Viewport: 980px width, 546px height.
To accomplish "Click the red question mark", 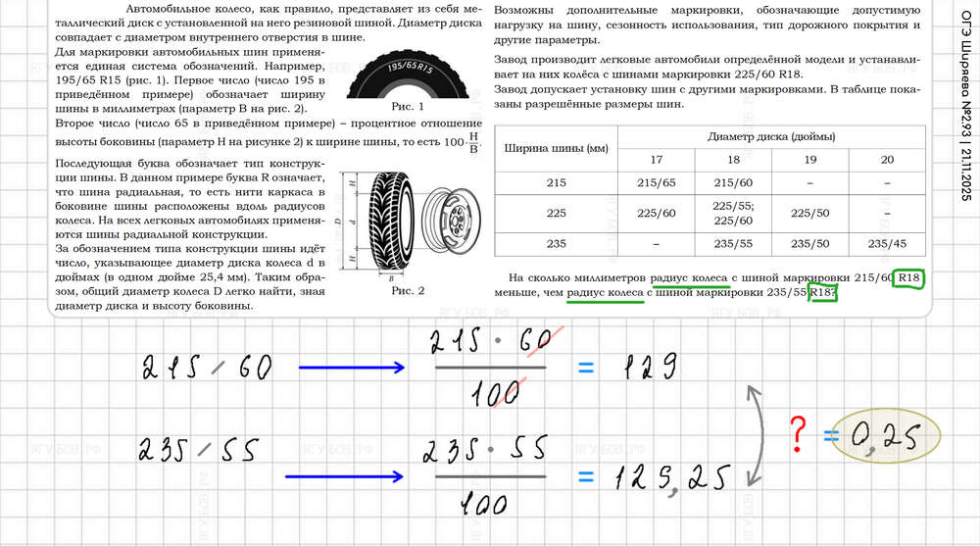I will click(798, 430).
